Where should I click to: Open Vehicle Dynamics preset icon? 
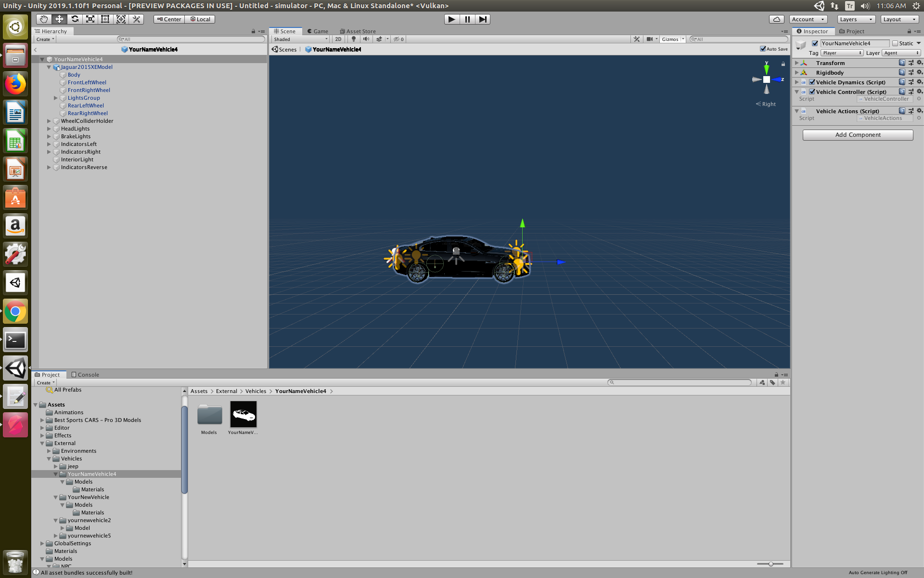[x=911, y=82]
